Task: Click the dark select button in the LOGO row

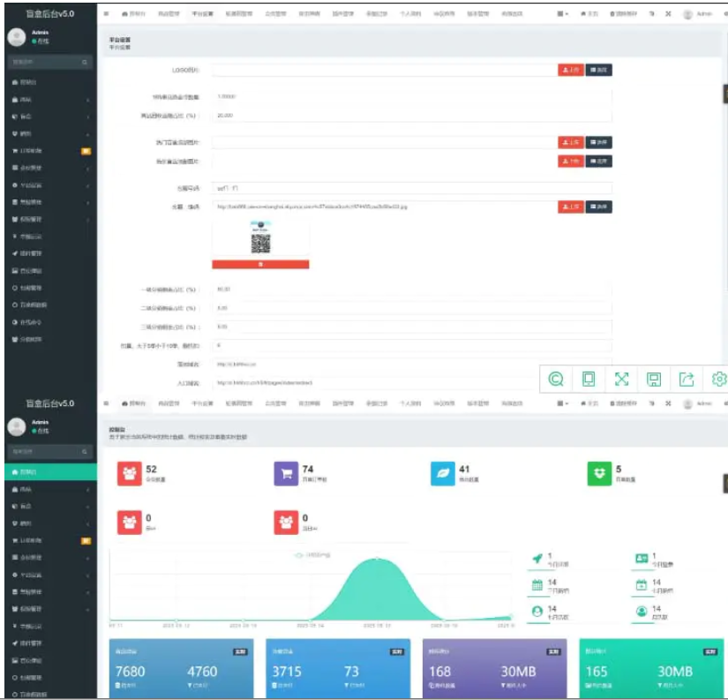Action: pos(598,70)
